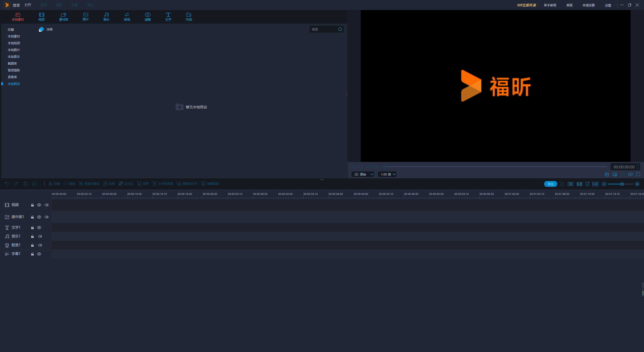Screen dimensions: 644x352
Task: Lock the 音乐1 track
Action: coord(32,237)
